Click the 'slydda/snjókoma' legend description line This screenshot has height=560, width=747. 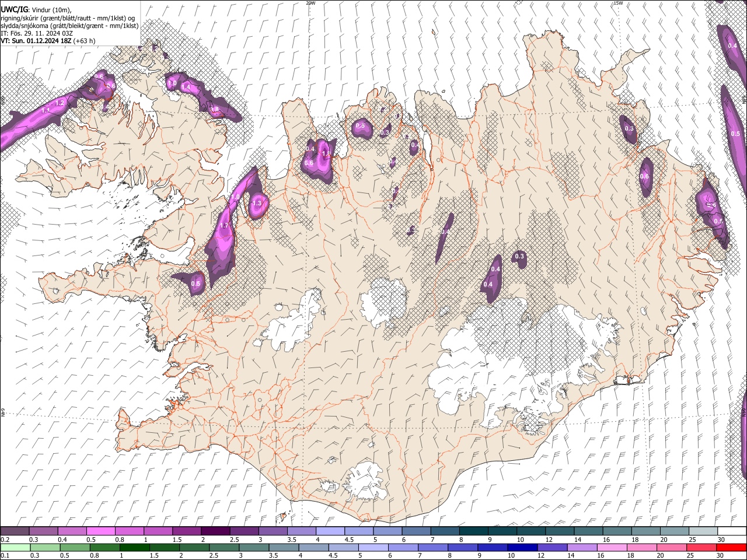click(x=69, y=26)
